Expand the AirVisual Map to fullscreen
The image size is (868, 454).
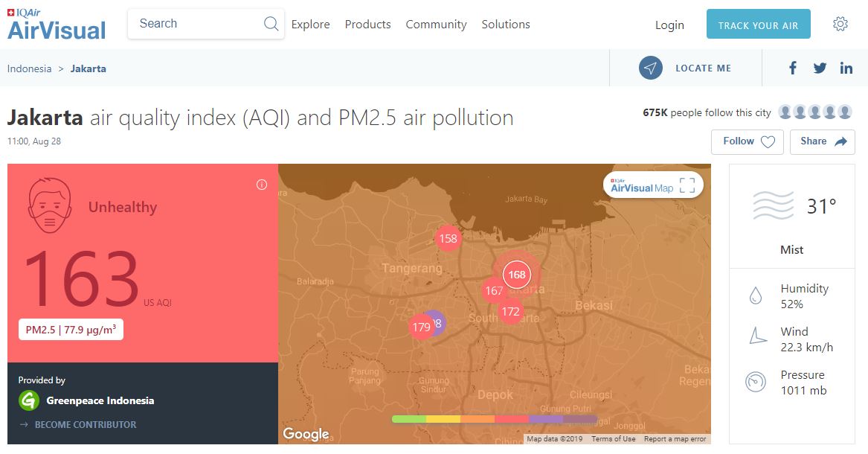(x=687, y=185)
